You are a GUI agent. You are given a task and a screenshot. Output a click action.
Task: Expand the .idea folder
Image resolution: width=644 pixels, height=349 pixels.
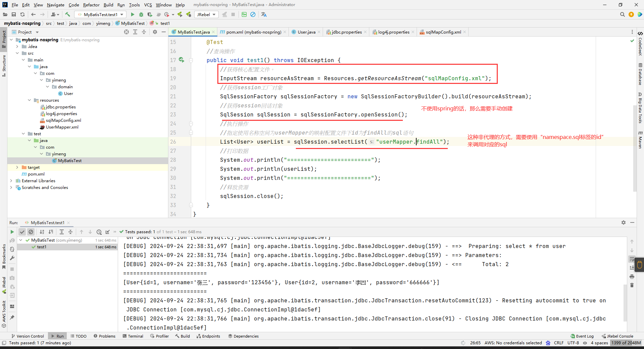coord(17,46)
